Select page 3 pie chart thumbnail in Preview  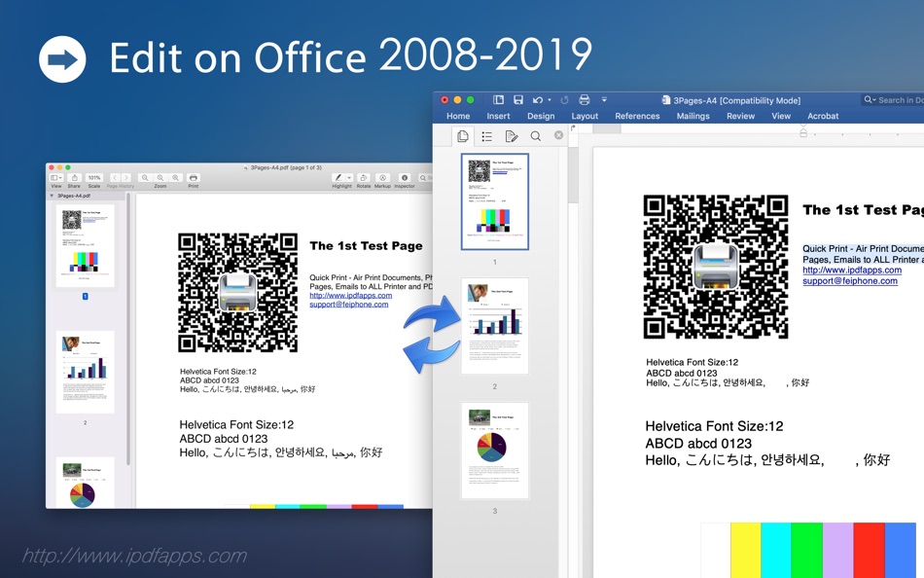pos(85,483)
